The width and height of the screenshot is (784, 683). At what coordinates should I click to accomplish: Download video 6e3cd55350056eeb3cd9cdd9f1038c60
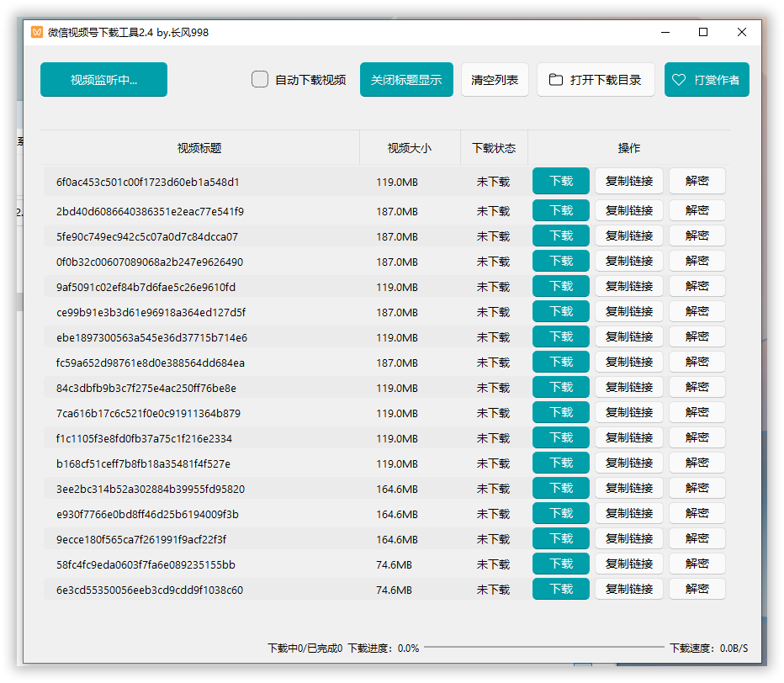tap(561, 589)
